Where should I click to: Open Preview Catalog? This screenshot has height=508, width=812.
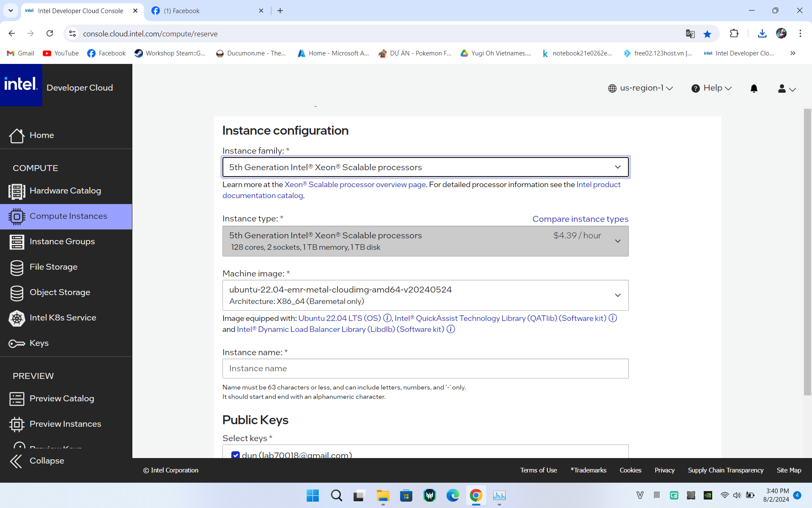click(x=66, y=399)
